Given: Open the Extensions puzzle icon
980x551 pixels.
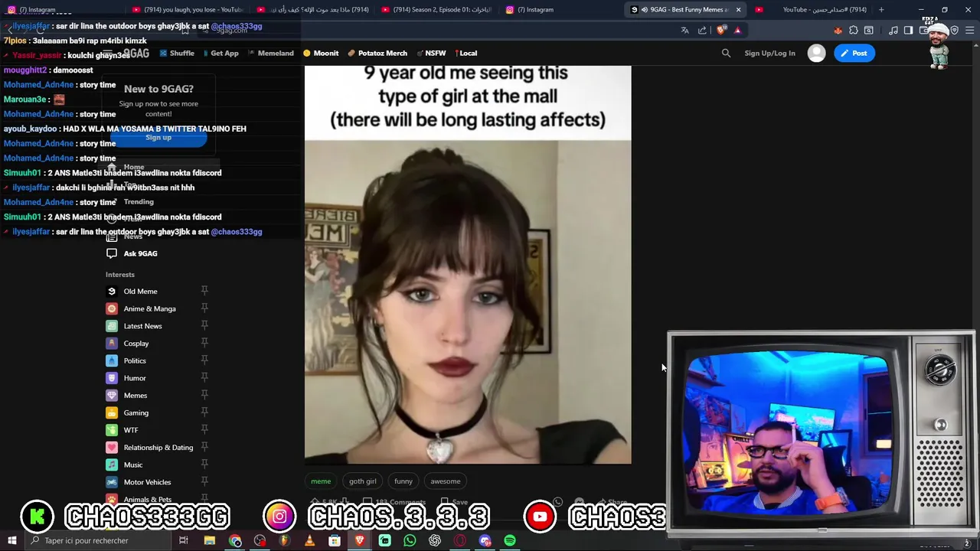Looking at the screenshot, I should (854, 30).
